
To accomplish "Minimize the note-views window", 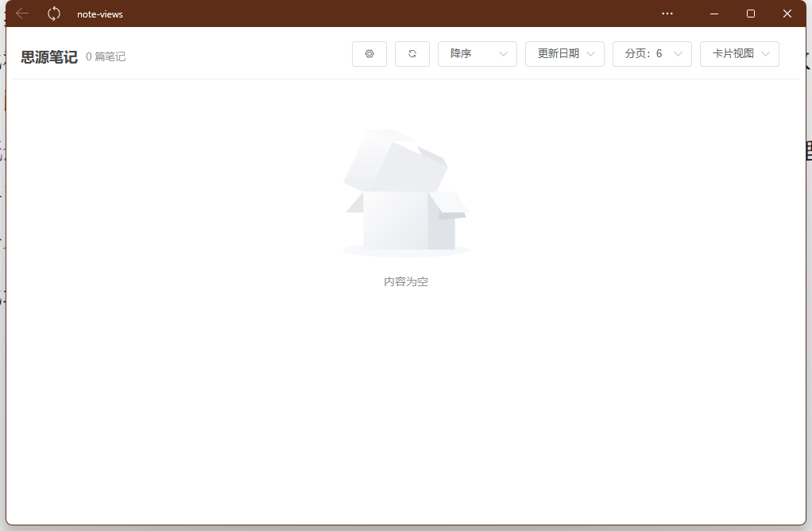I will point(714,14).
